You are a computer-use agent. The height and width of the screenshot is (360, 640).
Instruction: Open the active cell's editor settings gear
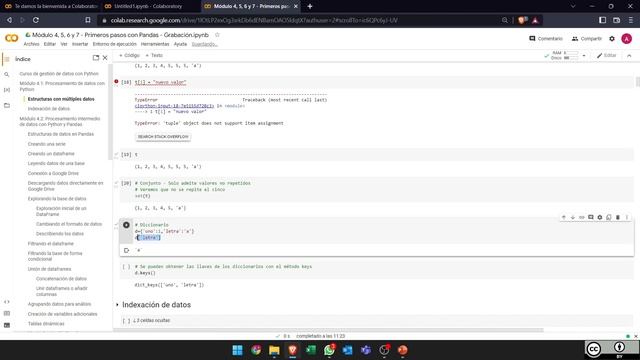pos(600,218)
